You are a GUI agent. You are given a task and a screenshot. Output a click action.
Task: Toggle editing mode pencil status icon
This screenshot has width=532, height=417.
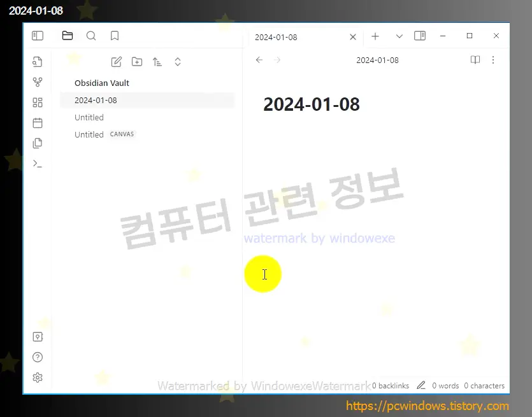tap(421, 385)
